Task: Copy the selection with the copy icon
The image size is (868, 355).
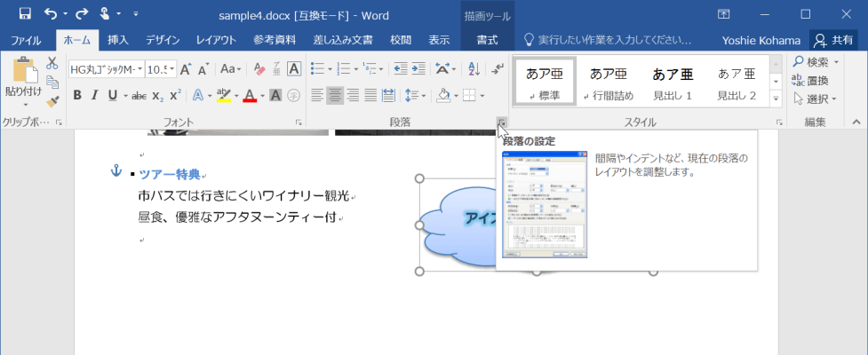Action: tap(52, 82)
